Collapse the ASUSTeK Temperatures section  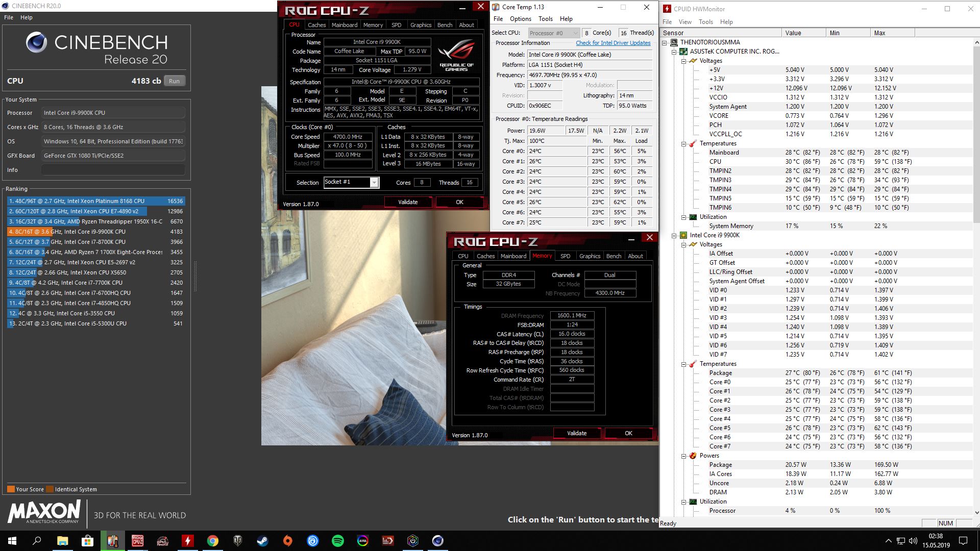683,143
